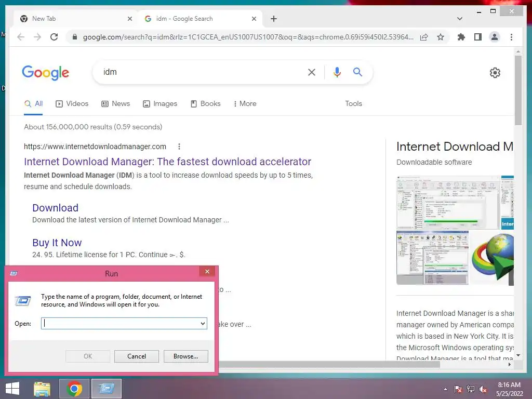Click the scroll down arrow of page
Screen dimensions: 532x399
point(518,355)
